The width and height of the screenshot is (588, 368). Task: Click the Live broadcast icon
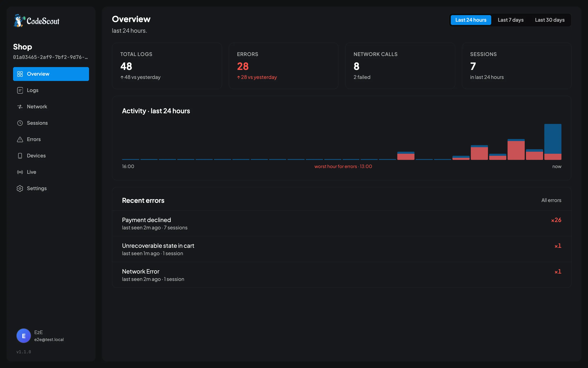point(20,172)
